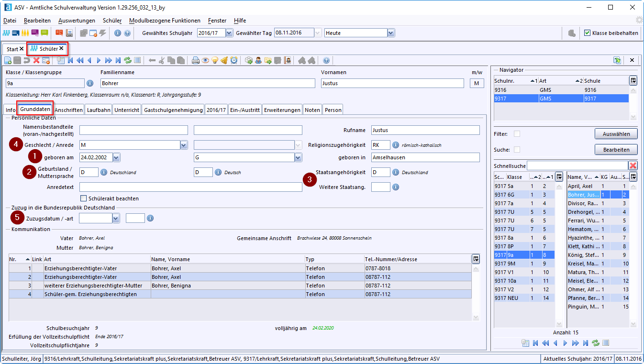The width and height of the screenshot is (644, 364).
Task: Sort Kommunikation table by Typ column header
Action: click(x=334, y=259)
